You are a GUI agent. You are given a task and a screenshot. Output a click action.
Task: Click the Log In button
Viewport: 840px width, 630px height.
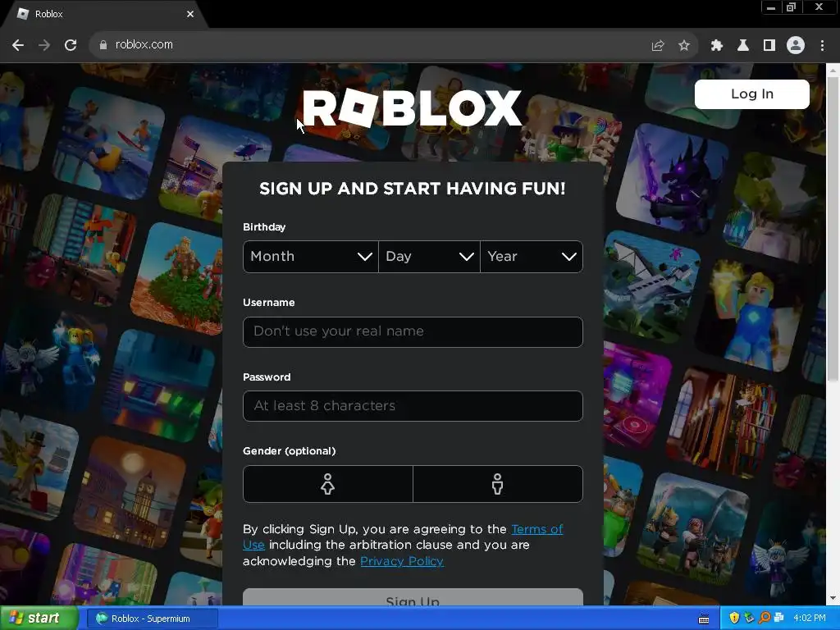point(752,94)
